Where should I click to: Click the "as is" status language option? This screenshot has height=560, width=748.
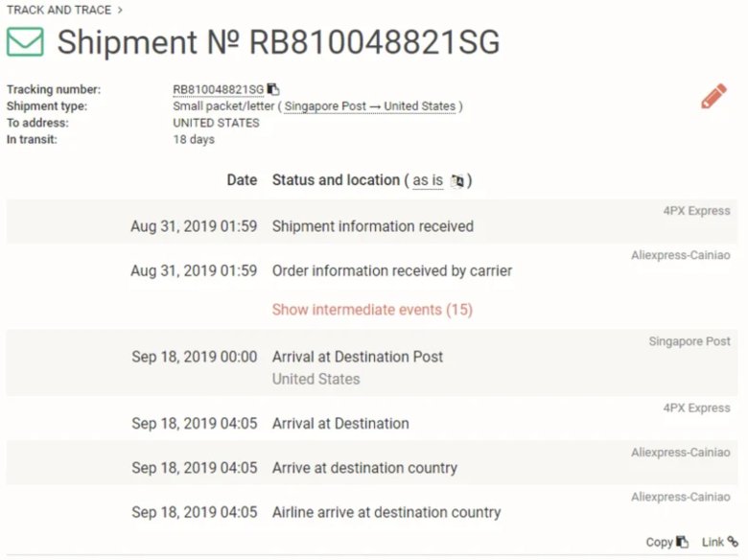[428, 180]
